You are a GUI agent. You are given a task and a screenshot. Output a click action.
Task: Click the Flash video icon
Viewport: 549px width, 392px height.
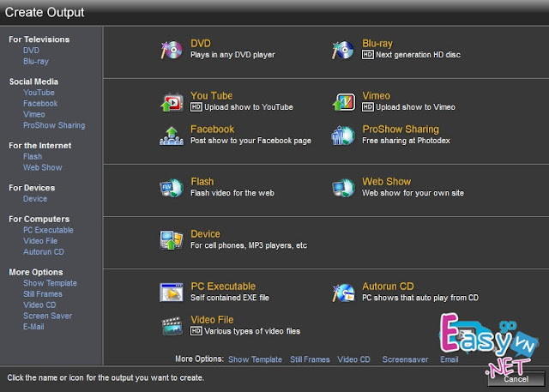[x=172, y=188]
